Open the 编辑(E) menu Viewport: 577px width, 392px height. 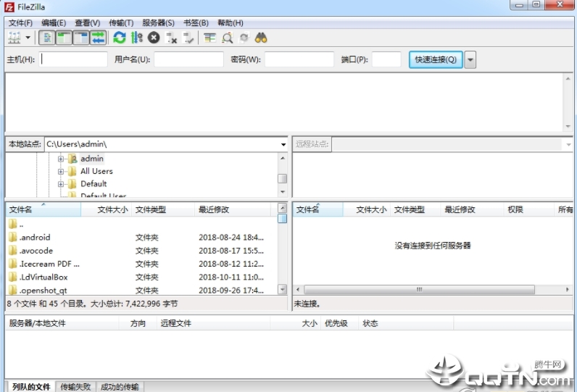pyautogui.click(x=54, y=22)
